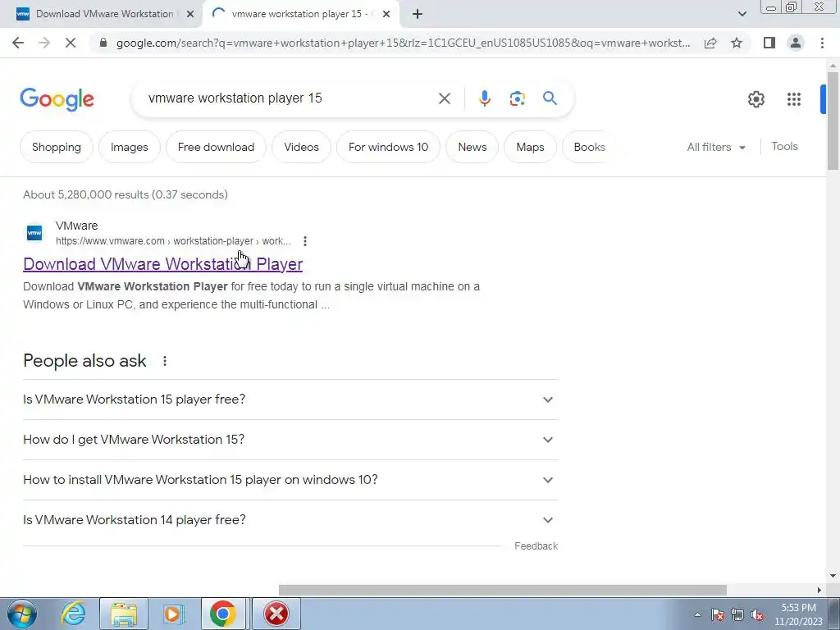Close the Download VMware Workstation tab
840x630 pixels.
pos(190,14)
